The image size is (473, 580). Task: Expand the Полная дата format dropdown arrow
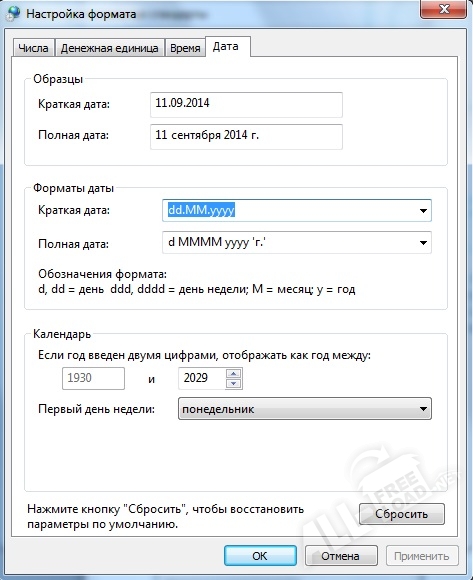pos(423,243)
